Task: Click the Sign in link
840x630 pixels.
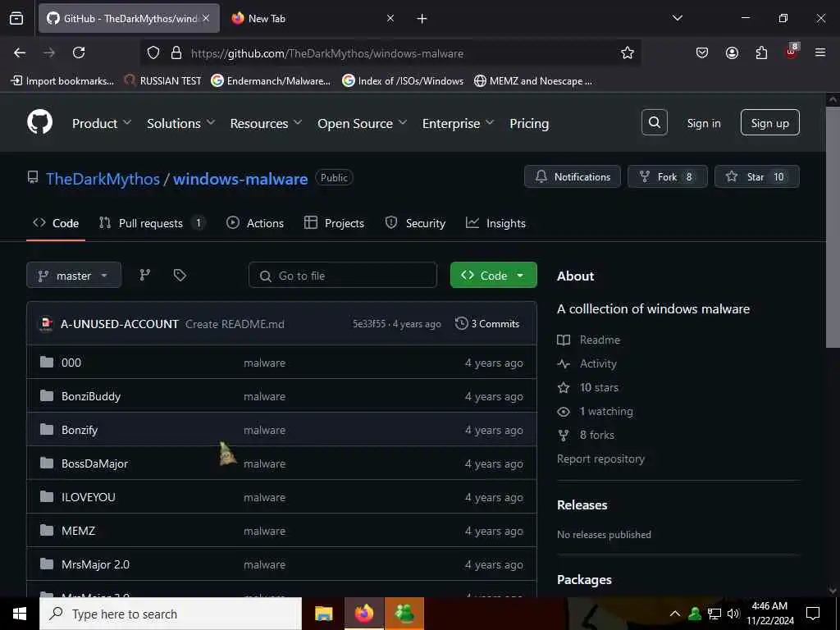Action: tap(703, 123)
